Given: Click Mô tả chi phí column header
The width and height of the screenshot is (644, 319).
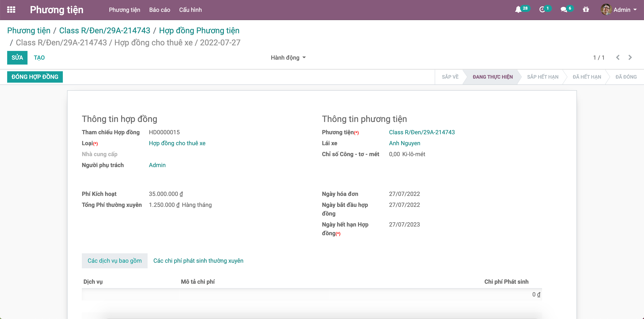Looking at the screenshot, I should (x=198, y=282).
